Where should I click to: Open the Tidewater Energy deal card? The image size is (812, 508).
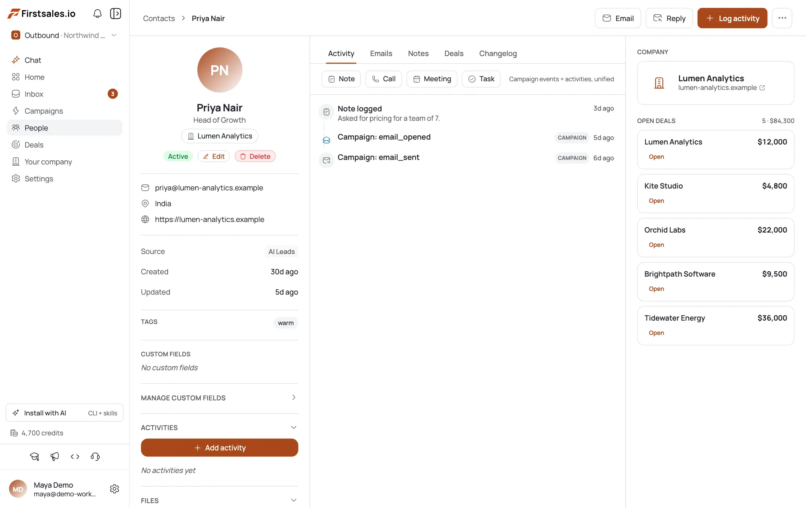[715, 325]
